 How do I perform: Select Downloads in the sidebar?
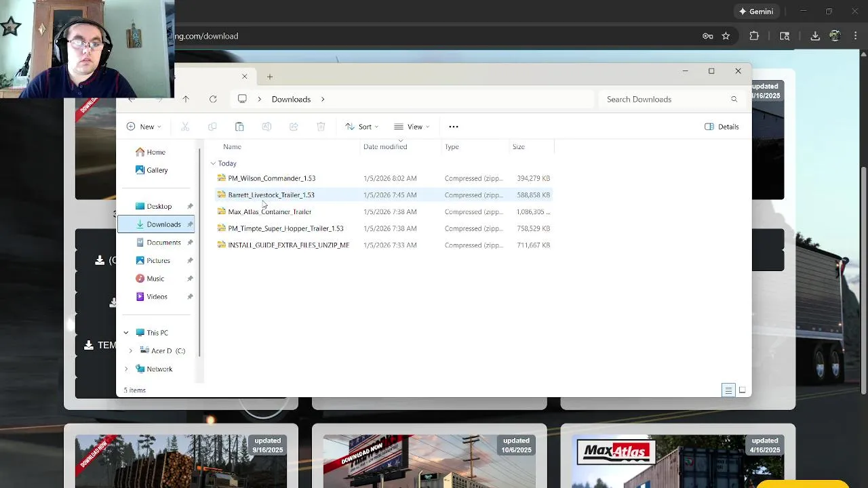(x=157, y=224)
